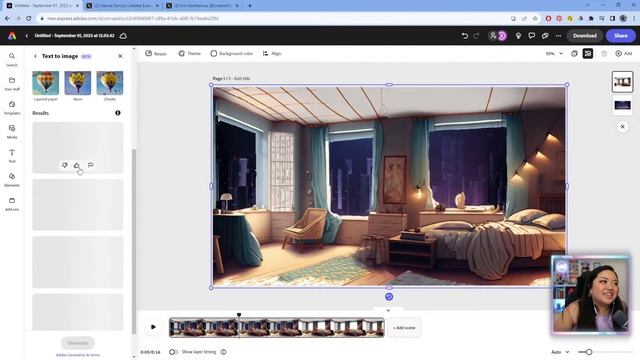Close the right page thumbnails panel

coord(622,127)
